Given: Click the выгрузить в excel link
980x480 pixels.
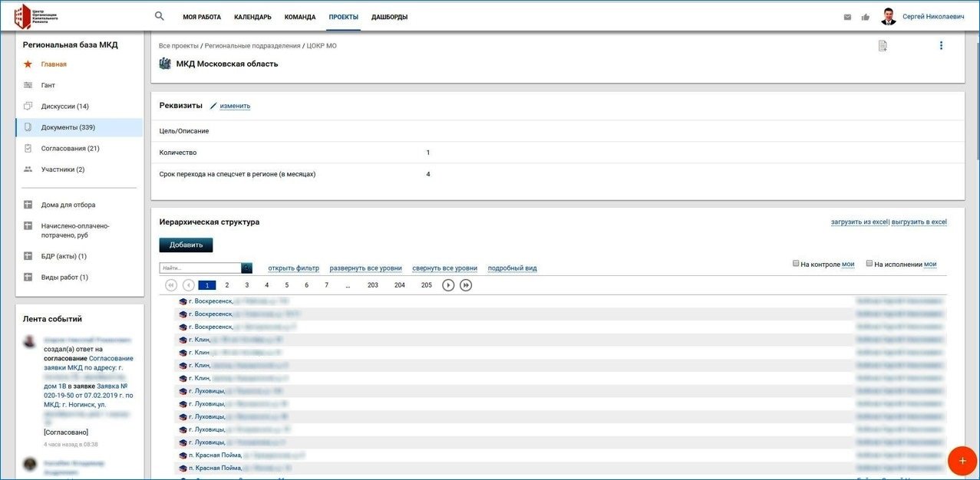Looking at the screenshot, I should point(919,222).
